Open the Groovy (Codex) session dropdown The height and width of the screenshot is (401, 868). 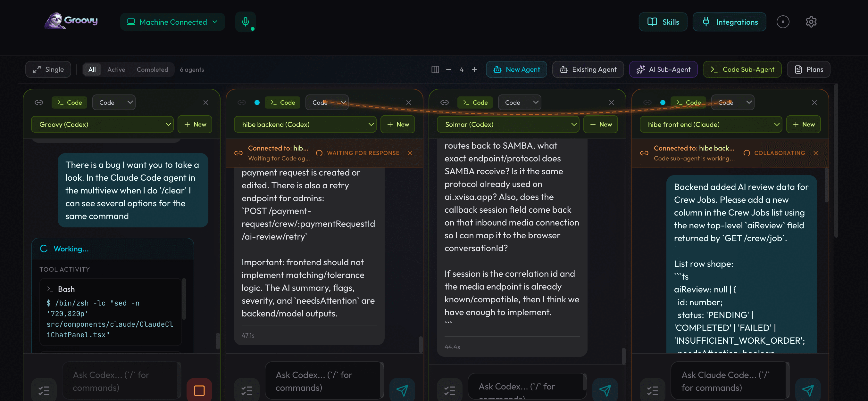tap(102, 124)
